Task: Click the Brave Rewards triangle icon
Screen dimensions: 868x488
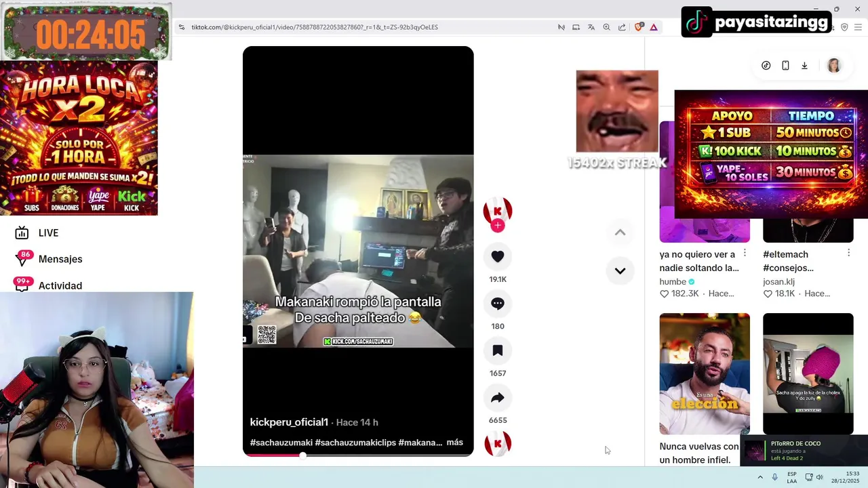Action: coord(654,27)
